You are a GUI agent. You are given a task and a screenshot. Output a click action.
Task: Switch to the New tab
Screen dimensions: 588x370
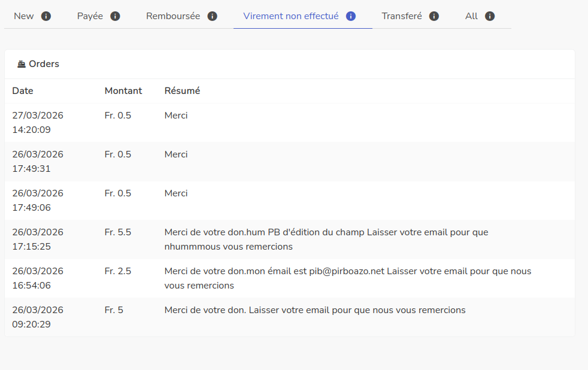[24, 16]
